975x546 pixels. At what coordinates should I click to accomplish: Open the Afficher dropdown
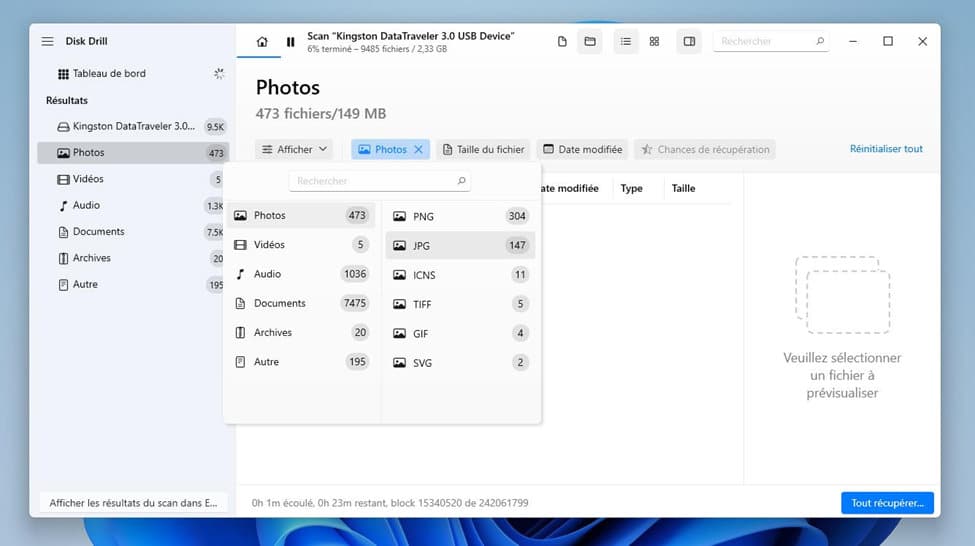point(294,149)
